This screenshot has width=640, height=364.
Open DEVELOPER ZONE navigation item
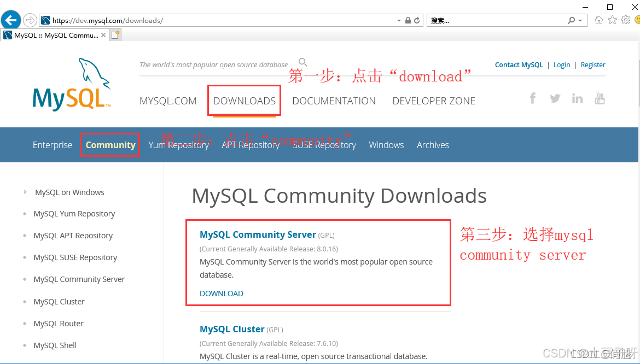click(434, 101)
